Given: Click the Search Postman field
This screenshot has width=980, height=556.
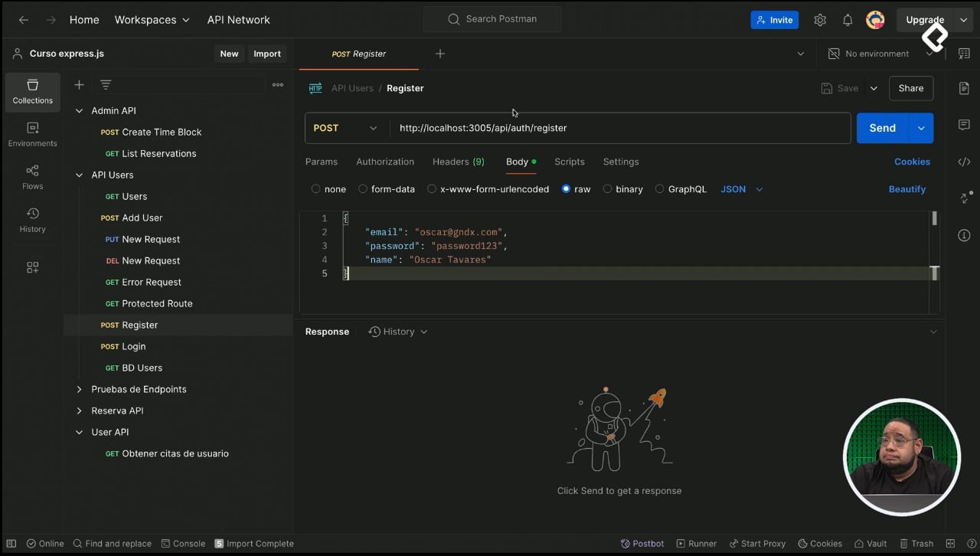Looking at the screenshot, I should [492, 19].
